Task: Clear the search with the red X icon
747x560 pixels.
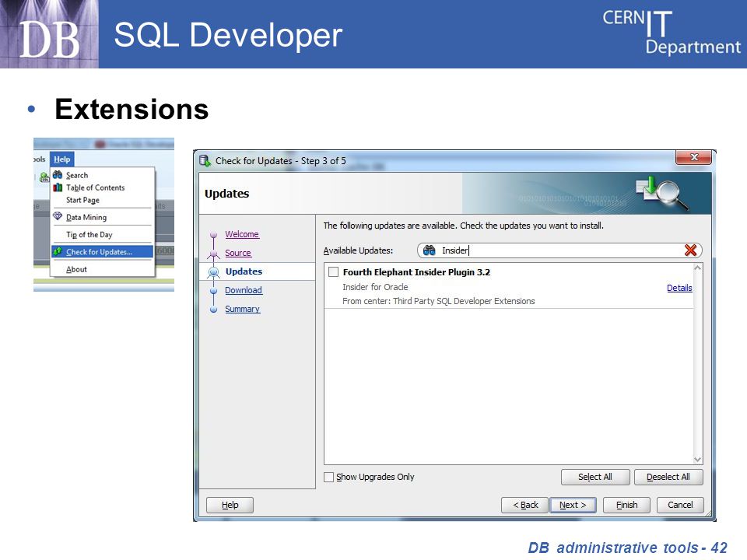Action: tap(690, 250)
